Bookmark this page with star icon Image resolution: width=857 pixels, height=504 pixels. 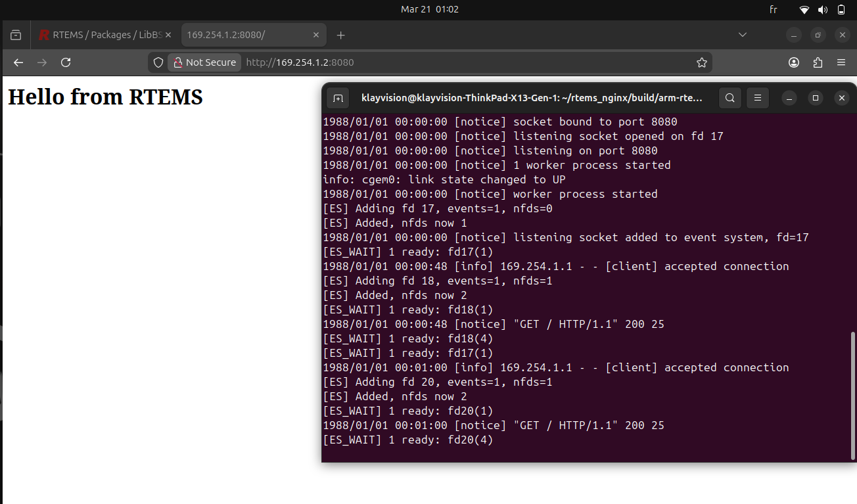(x=701, y=62)
